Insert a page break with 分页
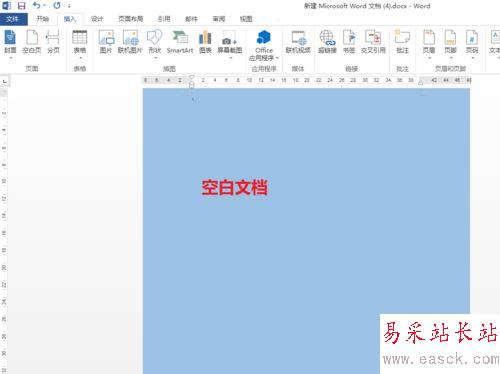The image size is (500, 374). [53, 42]
